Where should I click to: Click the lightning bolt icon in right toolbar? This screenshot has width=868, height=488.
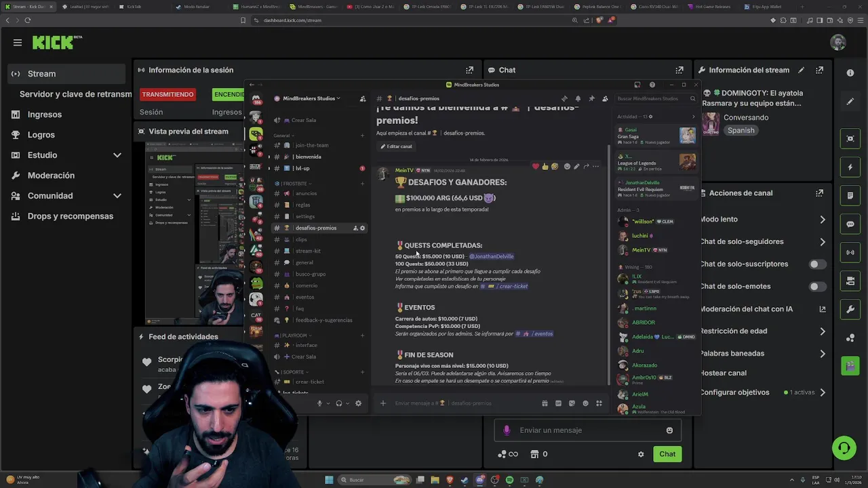pyautogui.click(x=850, y=167)
